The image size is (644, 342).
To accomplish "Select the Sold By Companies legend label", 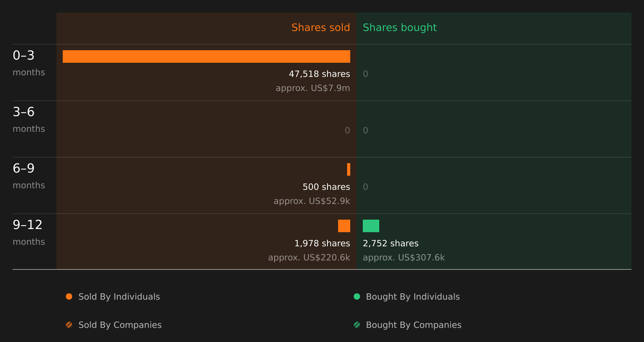I will pos(120,325).
